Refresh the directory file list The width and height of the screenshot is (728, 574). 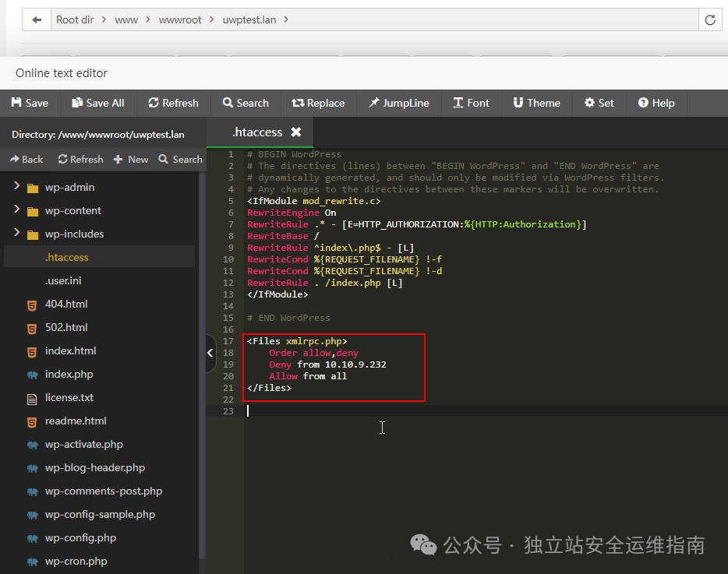click(81, 159)
